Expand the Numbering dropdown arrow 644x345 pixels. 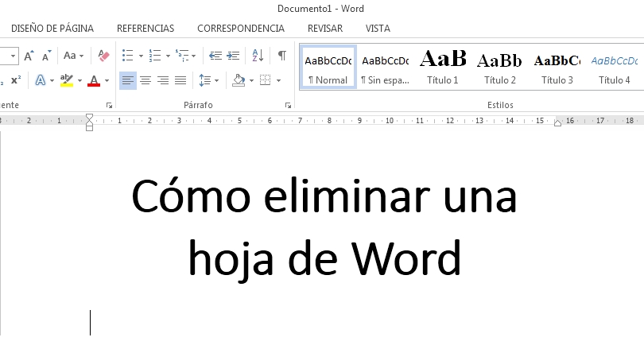click(x=168, y=56)
